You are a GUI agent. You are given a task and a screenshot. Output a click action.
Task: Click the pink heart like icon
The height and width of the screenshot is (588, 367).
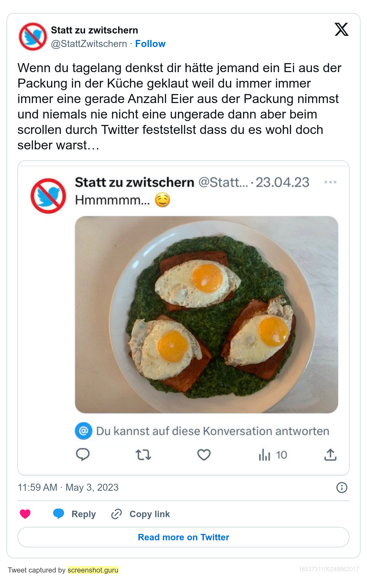(25, 514)
